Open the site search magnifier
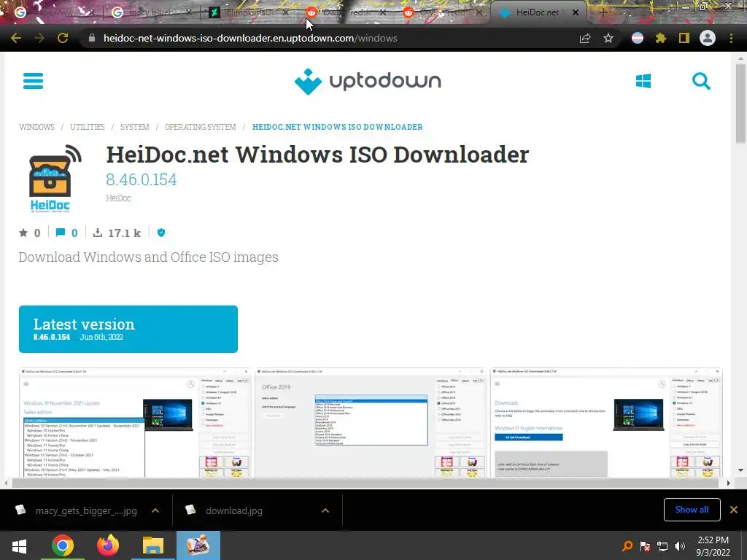The height and width of the screenshot is (560, 747). point(701,81)
